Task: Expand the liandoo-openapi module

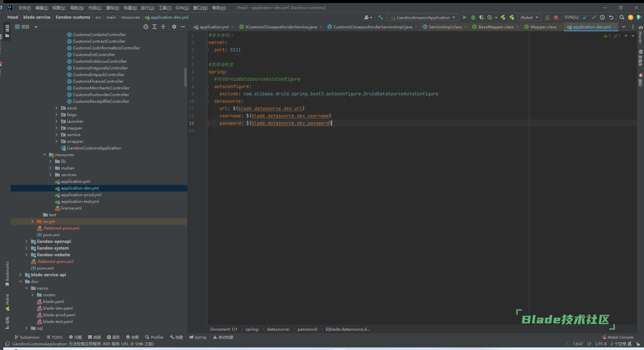Action: [x=26, y=242]
